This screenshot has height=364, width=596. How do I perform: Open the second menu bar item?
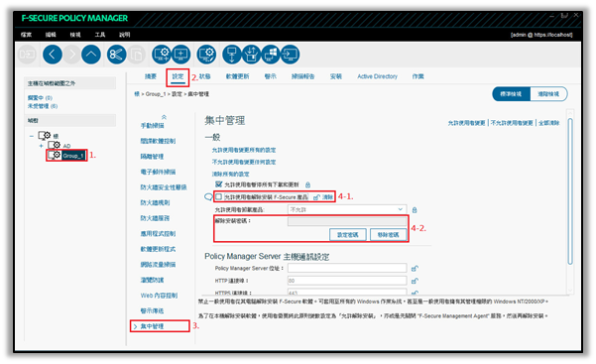pyautogui.click(x=51, y=35)
